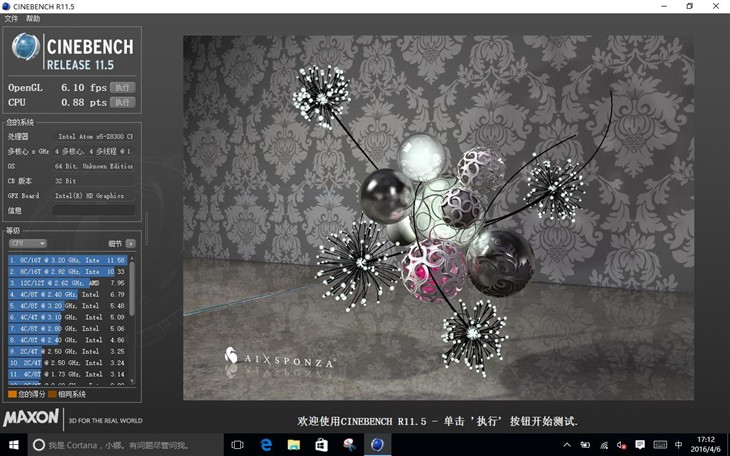The height and width of the screenshot is (456, 730).
Task: Select ranking row 11, 4C/8T @ 1.73 GHz
Action: point(68,374)
